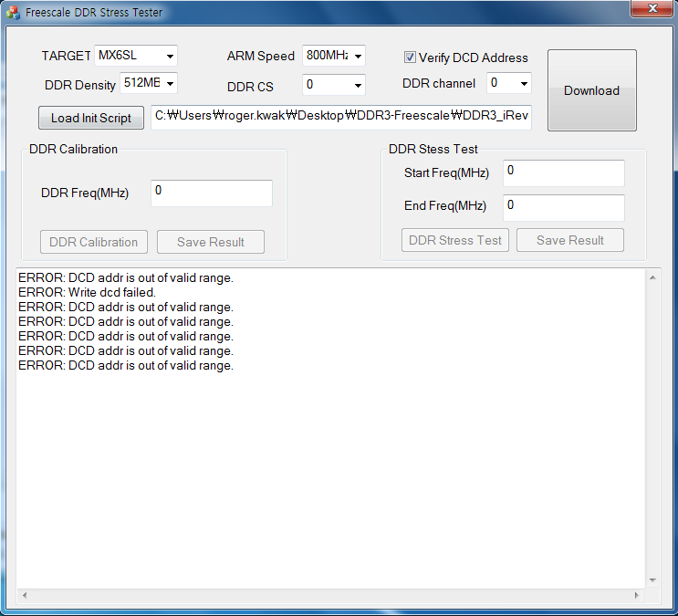This screenshot has width=678, height=616.
Task: Click the Start Freq(MHz) input field
Action: pyautogui.click(x=564, y=173)
